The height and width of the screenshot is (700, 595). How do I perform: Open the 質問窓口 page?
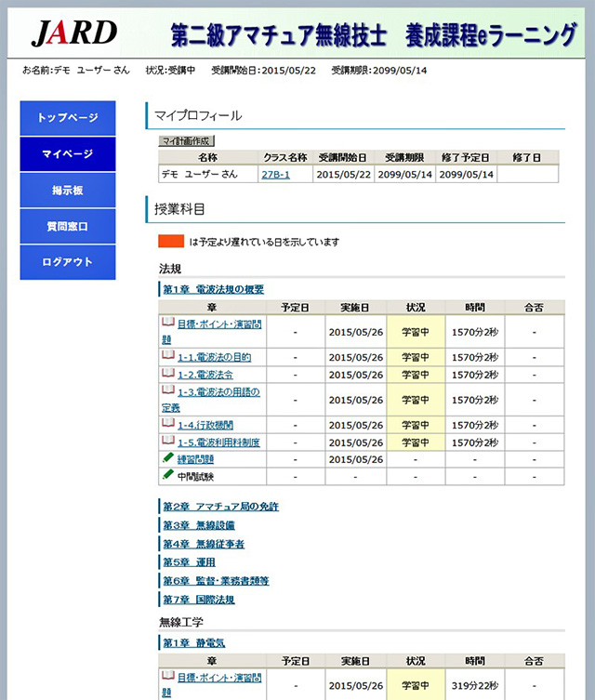[68, 226]
